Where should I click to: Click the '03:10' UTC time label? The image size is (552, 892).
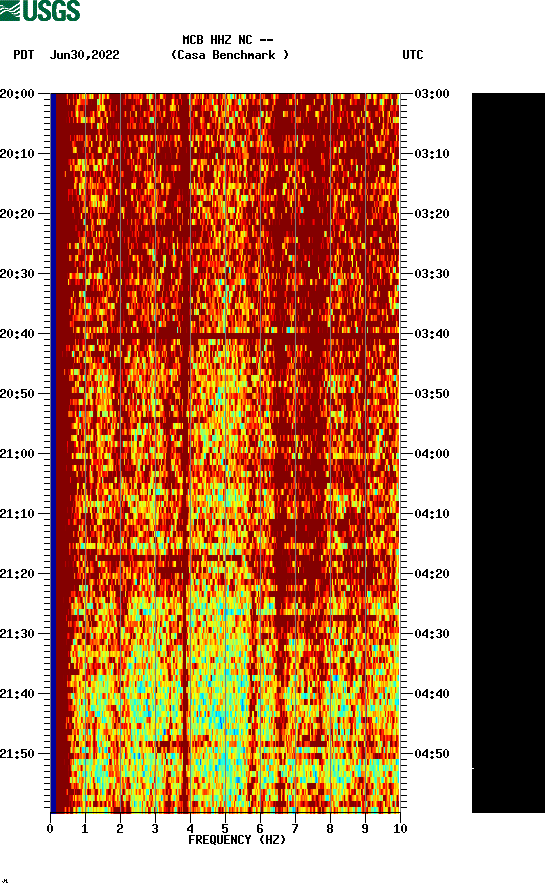(x=432, y=154)
